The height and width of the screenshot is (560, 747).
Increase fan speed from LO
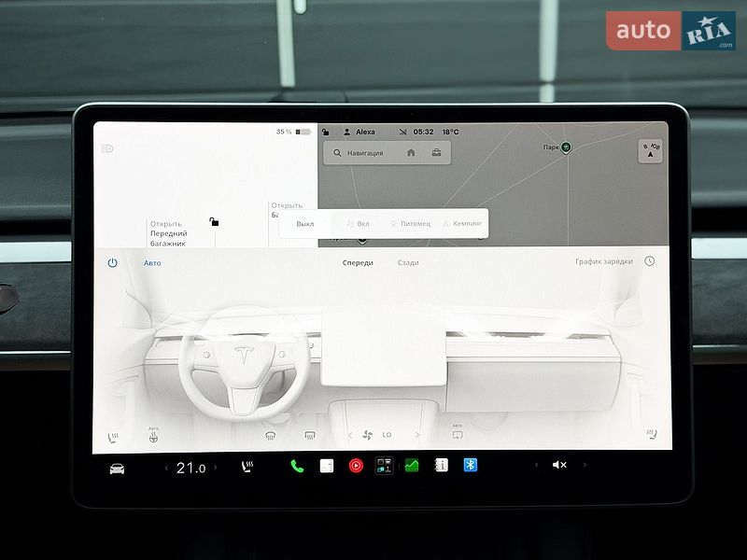point(417,434)
